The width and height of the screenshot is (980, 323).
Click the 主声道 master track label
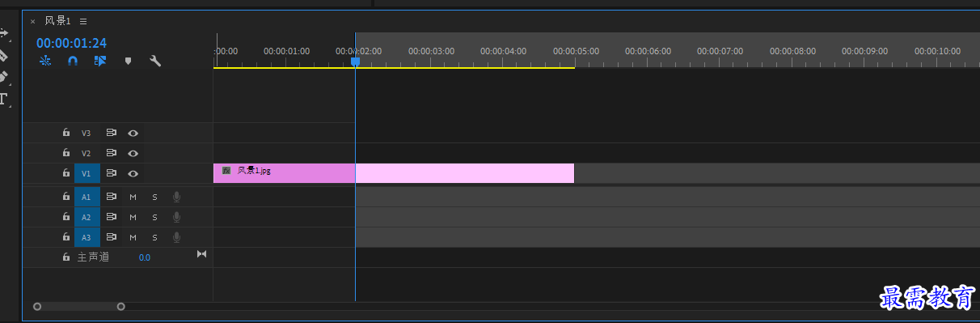(x=93, y=257)
